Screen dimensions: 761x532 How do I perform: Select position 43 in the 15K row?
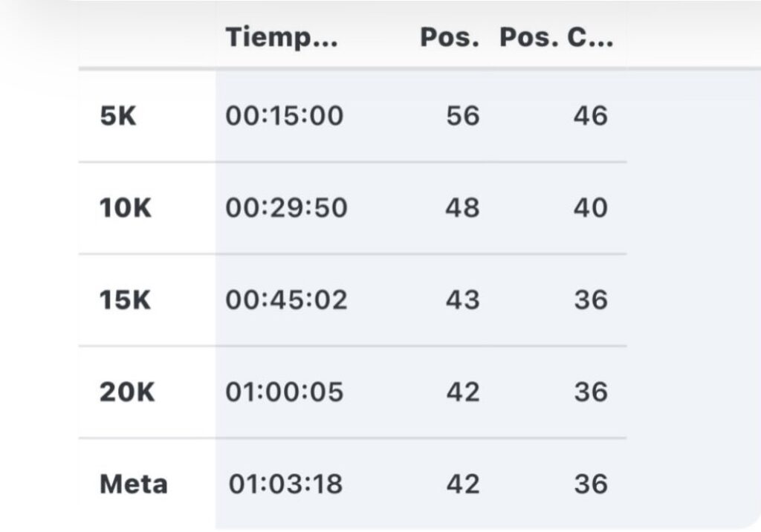tap(462, 300)
